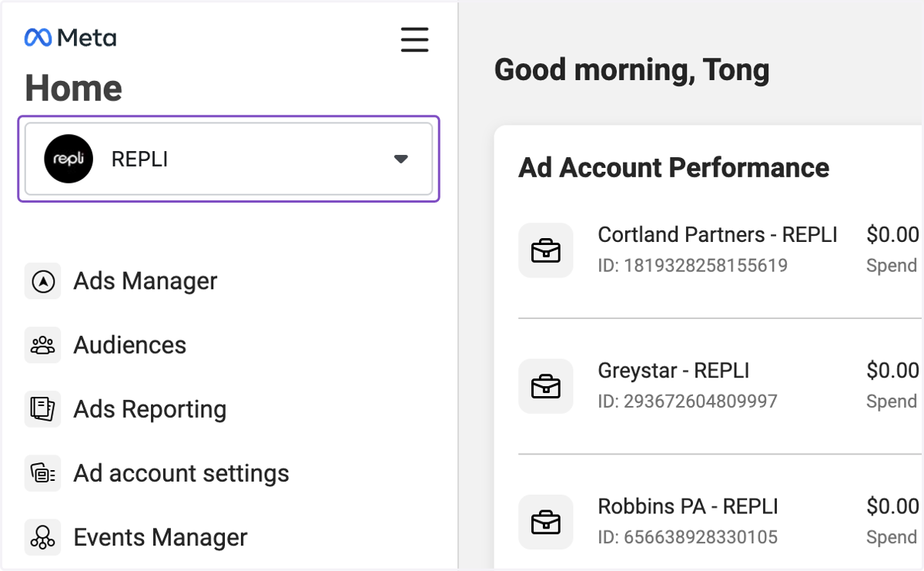
Task: Open Greystar - REPLI ad account
Action: coord(674,370)
